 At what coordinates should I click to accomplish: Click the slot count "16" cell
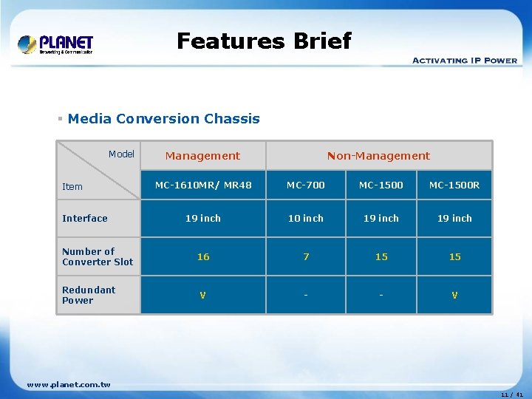tap(203, 256)
